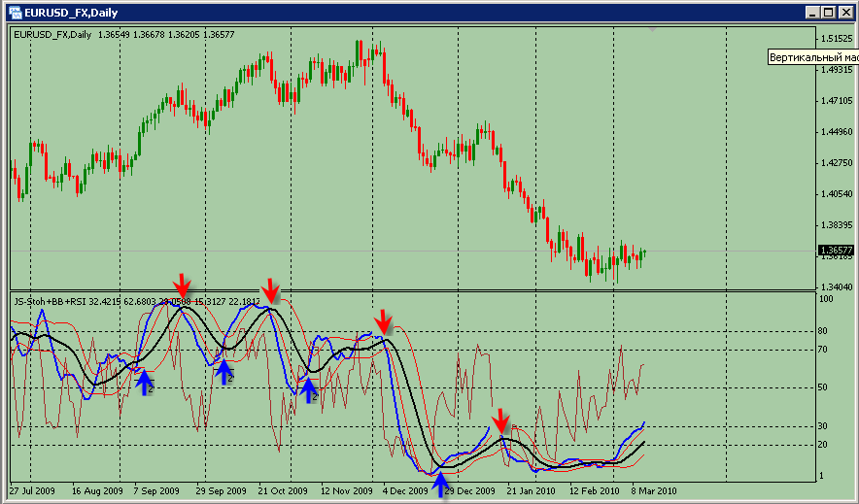This screenshot has width=859, height=504.
Task: Minimize the EURUSD_FX chart window
Action: [810, 13]
